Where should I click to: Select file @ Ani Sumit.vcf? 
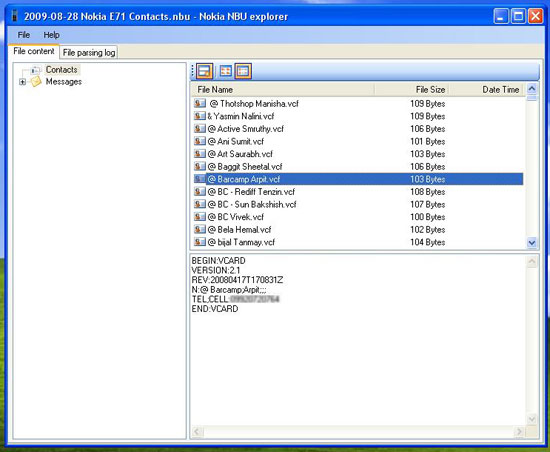(236, 141)
